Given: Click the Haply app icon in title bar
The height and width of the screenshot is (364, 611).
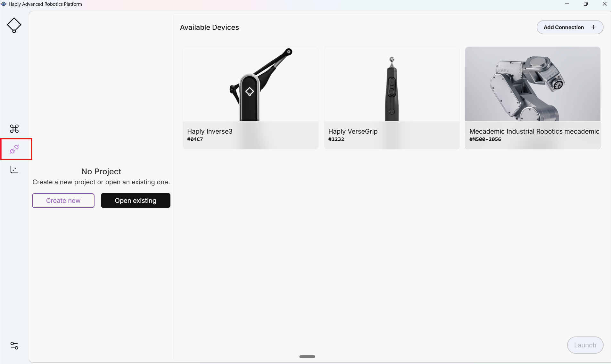Looking at the screenshot, I should [x=4, y=4].
